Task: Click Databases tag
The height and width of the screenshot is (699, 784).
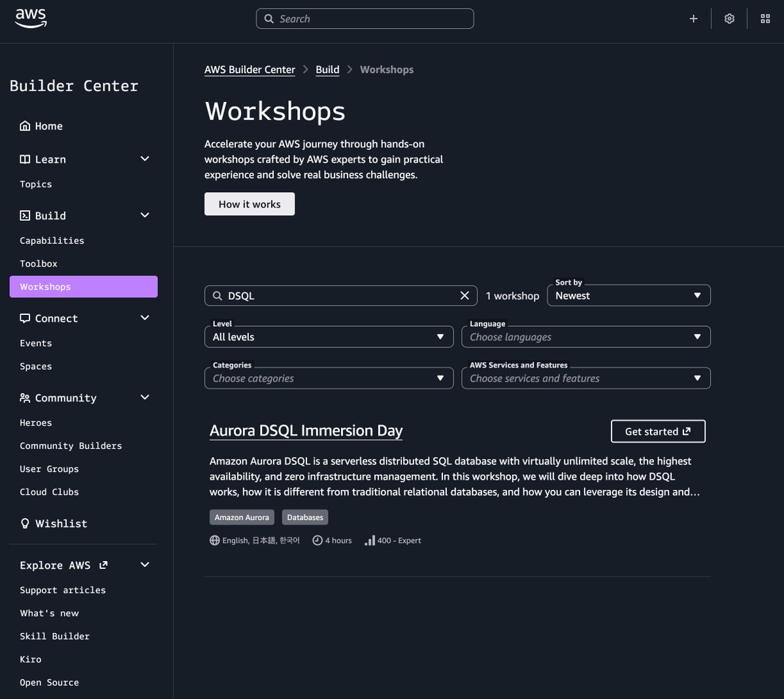Action: [305, 517]
